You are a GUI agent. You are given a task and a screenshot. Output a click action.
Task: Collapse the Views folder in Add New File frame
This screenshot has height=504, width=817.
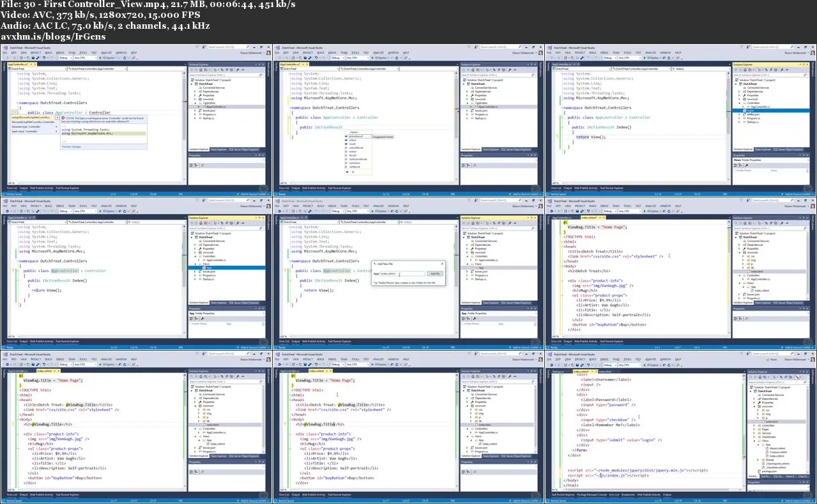click(467, 264)
